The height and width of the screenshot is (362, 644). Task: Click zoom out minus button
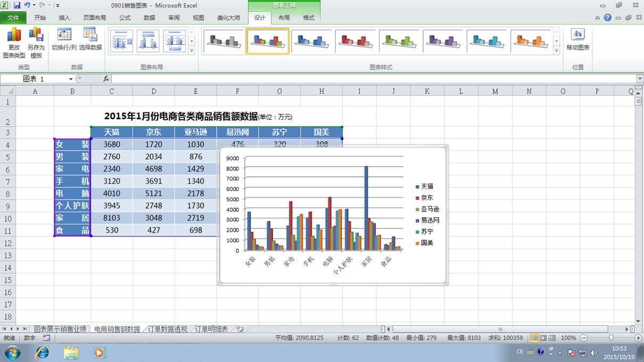pyautogui.click(x=583, y=338)
